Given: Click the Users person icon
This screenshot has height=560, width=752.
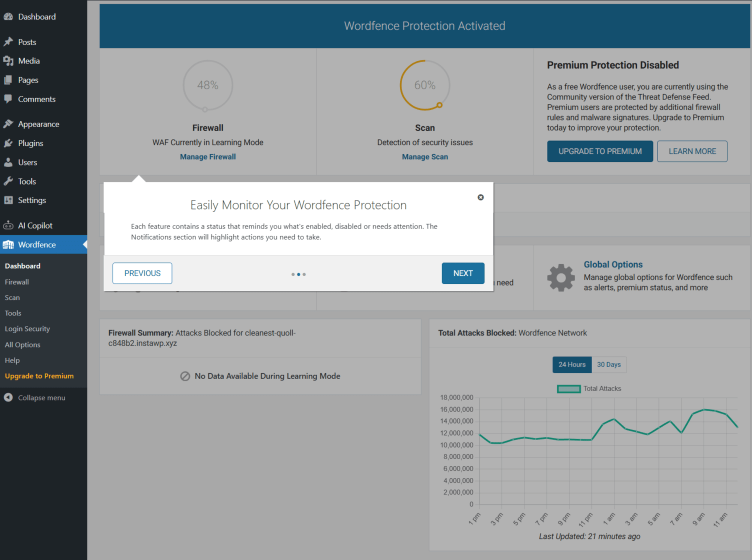Looking at the screenshot, I should coord(8,162).
